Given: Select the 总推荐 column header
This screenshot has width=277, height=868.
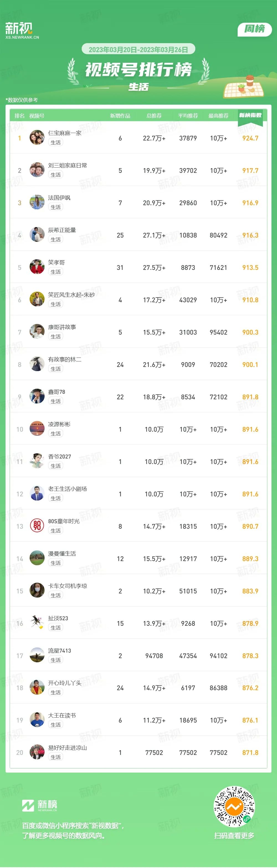Looking at the screenshot, I should point(154,116).
